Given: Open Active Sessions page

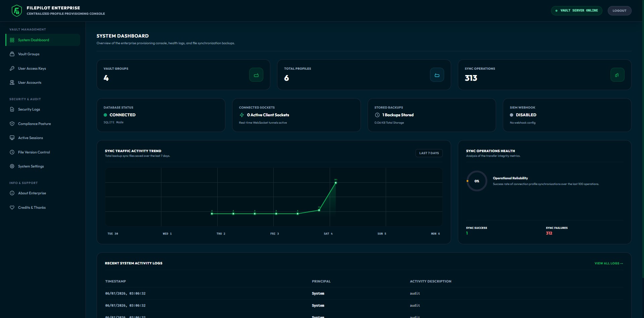Looking at the screenshot, I should point(43,138).
